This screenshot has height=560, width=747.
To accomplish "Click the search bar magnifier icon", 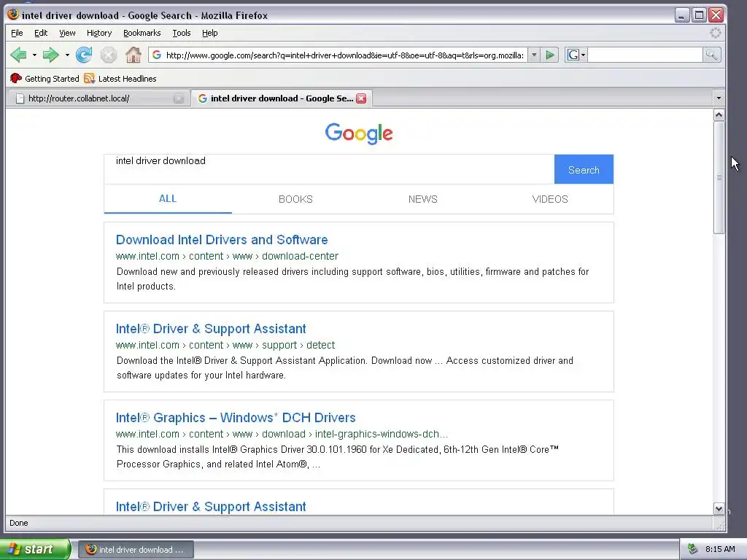I will [711, 55].
